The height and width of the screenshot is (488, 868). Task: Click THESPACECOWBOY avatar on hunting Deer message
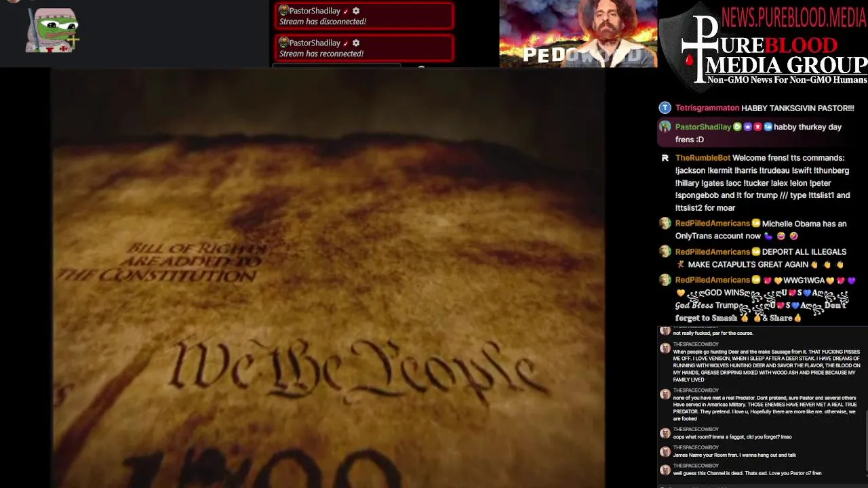coord(665,348)
